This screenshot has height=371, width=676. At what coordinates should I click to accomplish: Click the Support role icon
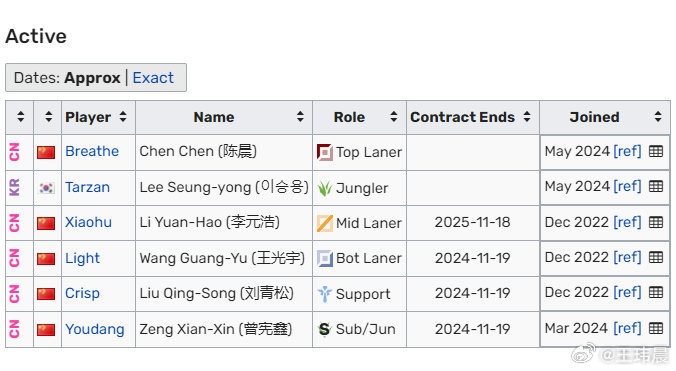325,294
